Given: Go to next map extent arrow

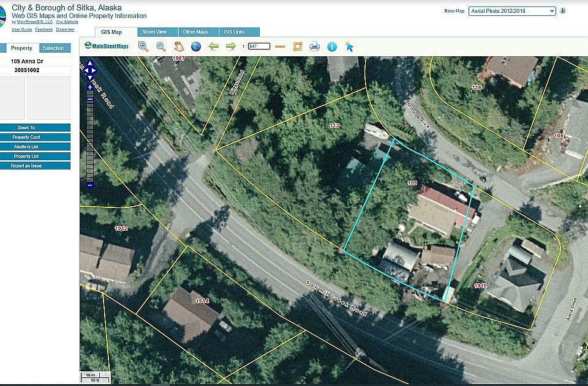Looking at the screenshot, I should [x=231, y=46].
